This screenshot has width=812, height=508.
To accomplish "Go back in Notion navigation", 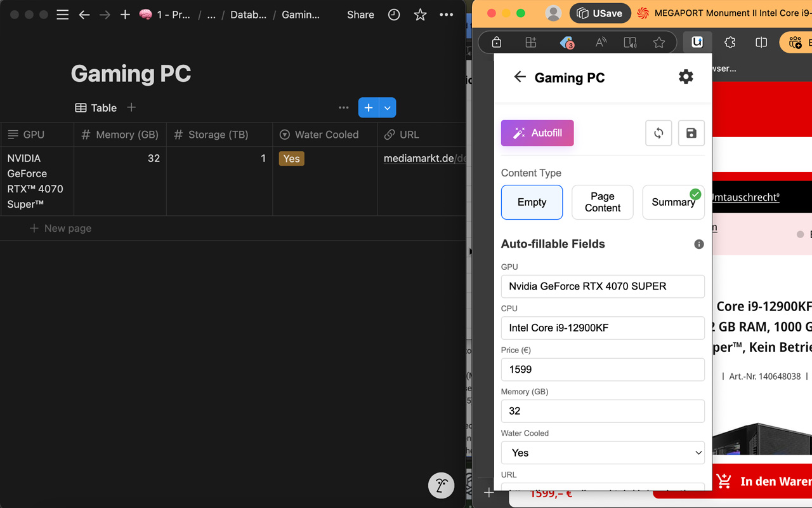I will 84,15.
